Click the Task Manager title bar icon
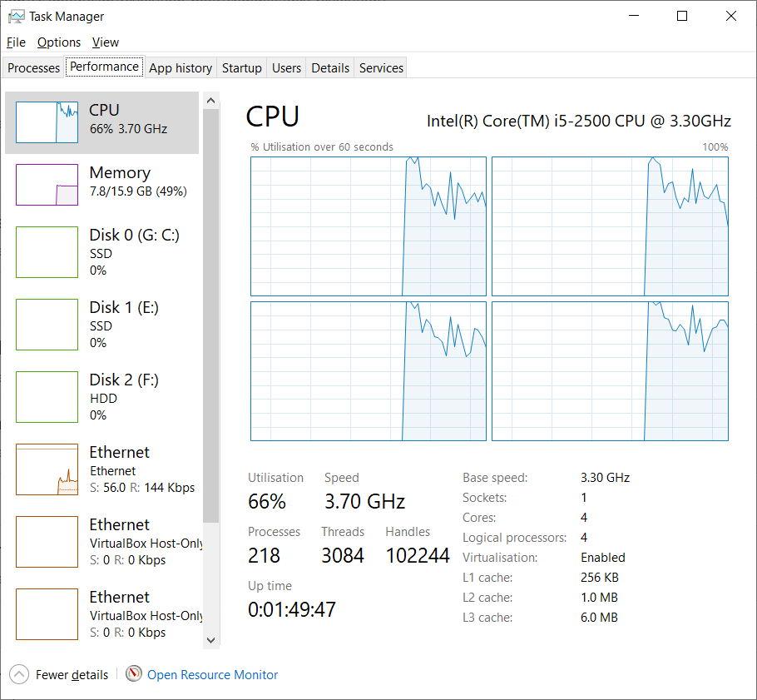This screenshot has width=757, height=700. 16,17
